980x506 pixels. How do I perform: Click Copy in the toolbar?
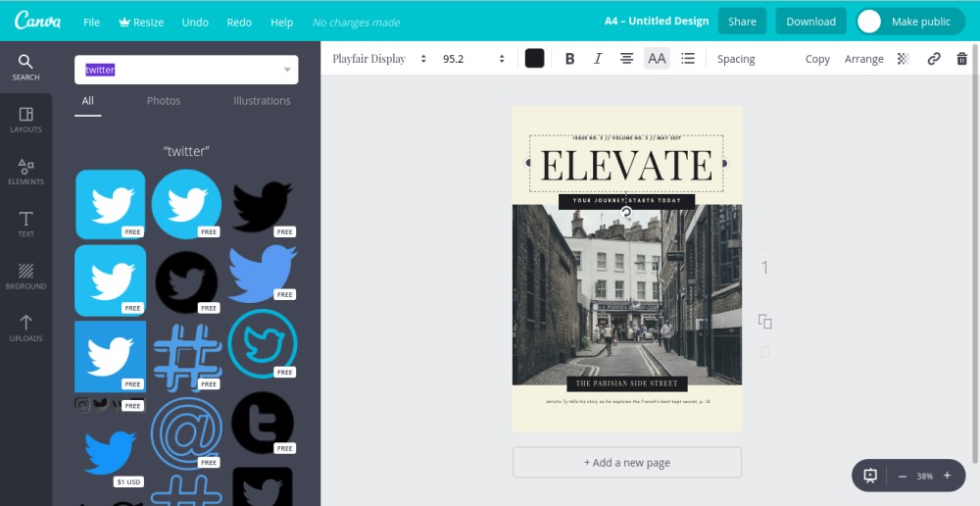click(x=817, y=59)
